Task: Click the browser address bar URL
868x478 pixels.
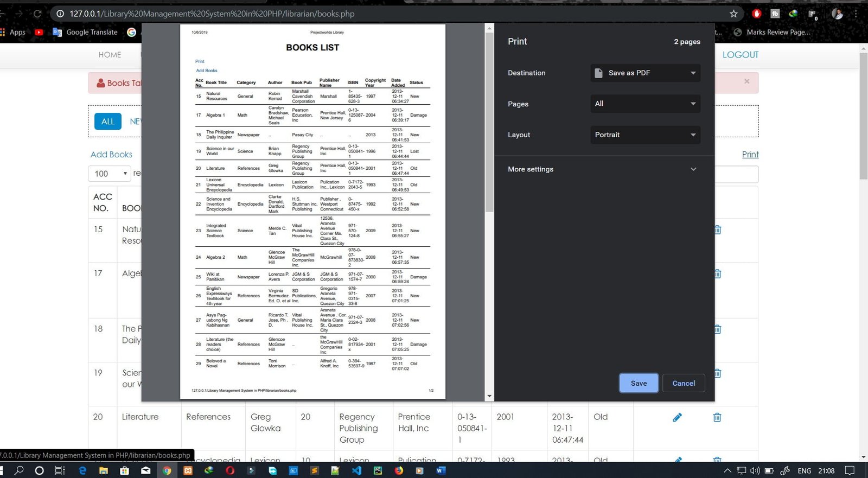Action: (x=212, y=14)
